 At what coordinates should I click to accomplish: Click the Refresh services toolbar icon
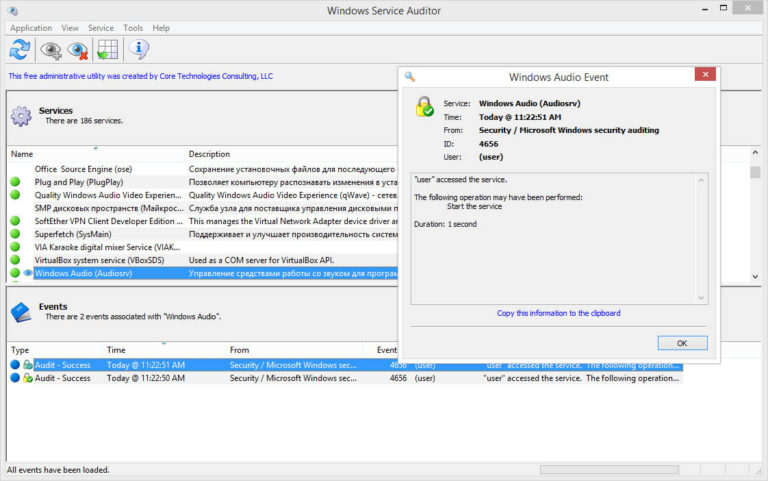[20, 50]
